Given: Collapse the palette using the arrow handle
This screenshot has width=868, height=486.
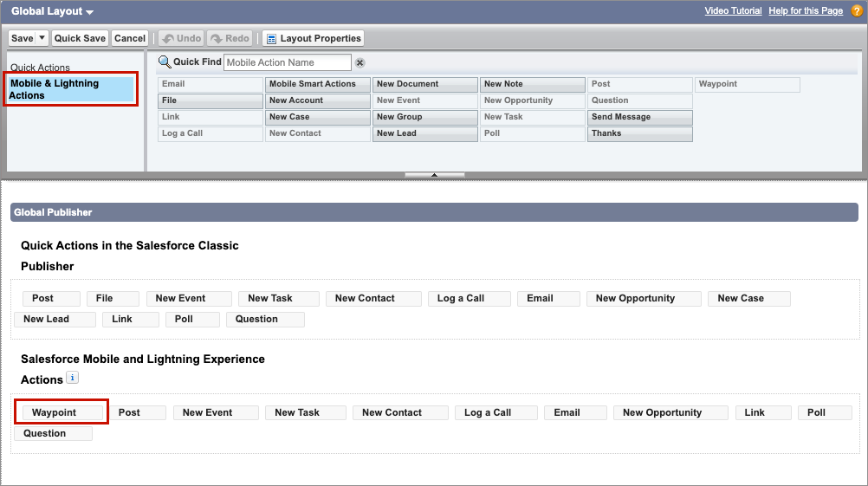Looking at the screenshot, I should coord(435,175).
